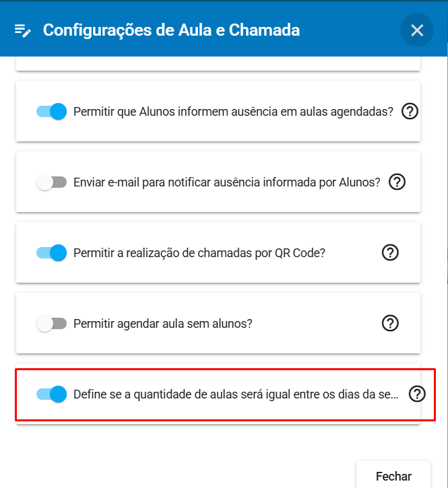View help about QR Code attendance calls
Screen dimensions: 448x488
point(390,252)
